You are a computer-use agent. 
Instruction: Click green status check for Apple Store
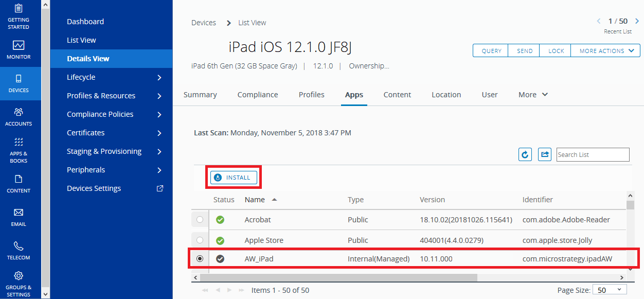point(220,240)
